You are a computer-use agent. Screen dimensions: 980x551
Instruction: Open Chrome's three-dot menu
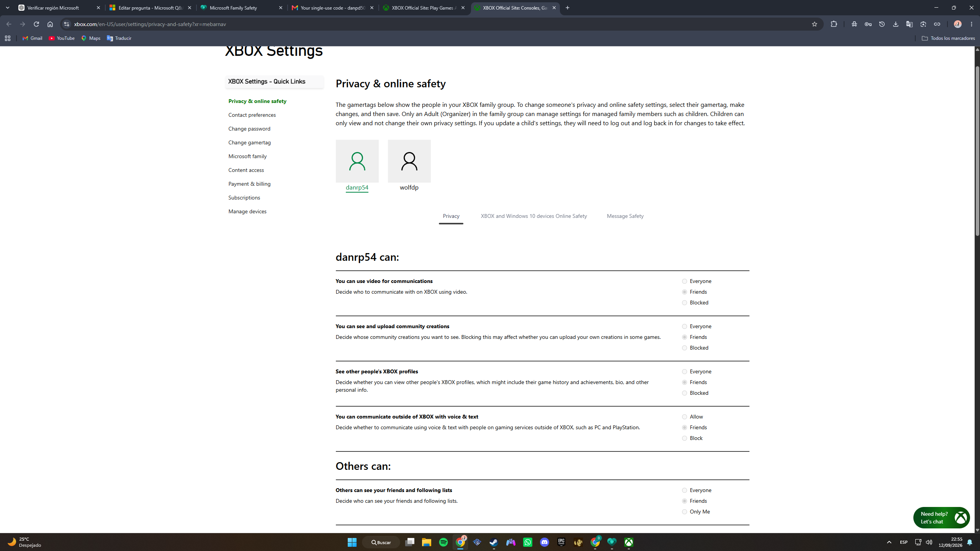click(x=972, y=24)
